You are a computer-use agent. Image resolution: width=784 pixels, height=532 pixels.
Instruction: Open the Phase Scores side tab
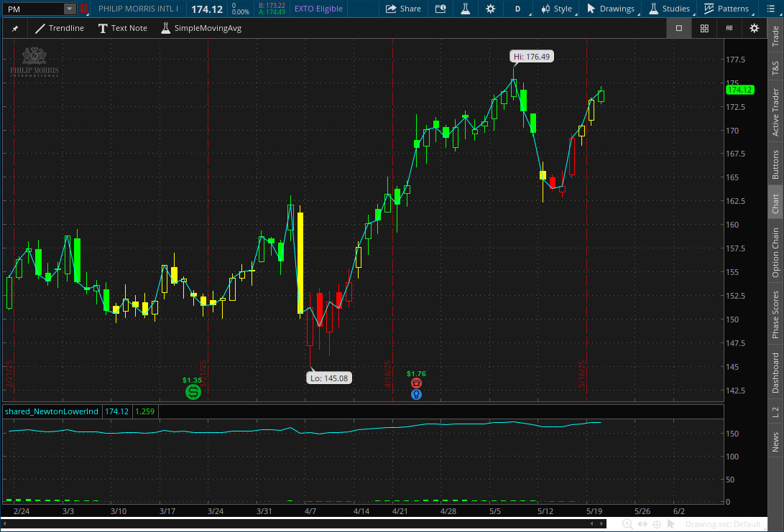pos(775,314)
